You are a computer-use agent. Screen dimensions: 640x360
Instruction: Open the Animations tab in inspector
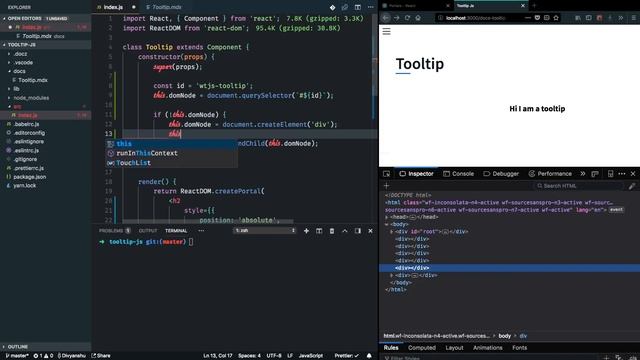click(x=488, y=348)
